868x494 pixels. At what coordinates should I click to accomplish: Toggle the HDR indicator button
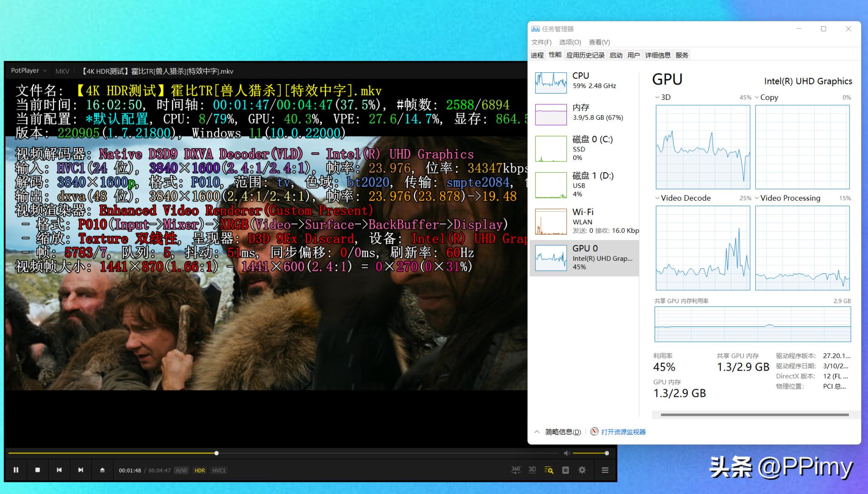coord(200,470)
